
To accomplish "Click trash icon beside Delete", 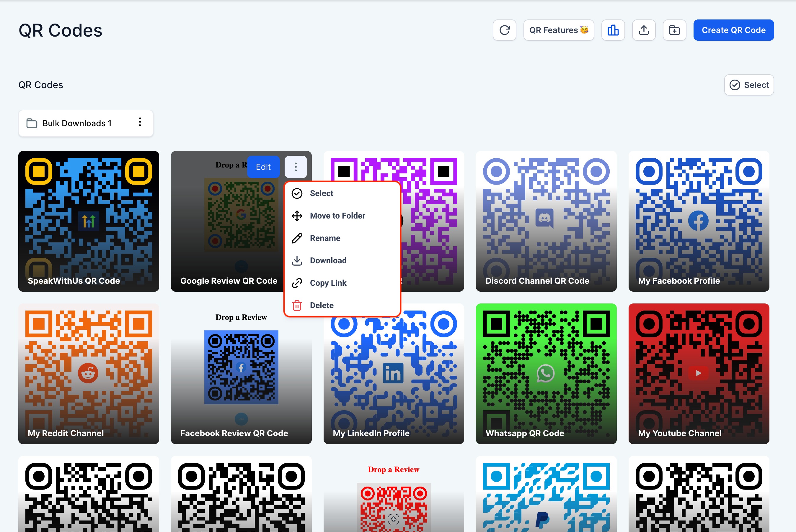I will pyautogui.click(x=297, y=305).
